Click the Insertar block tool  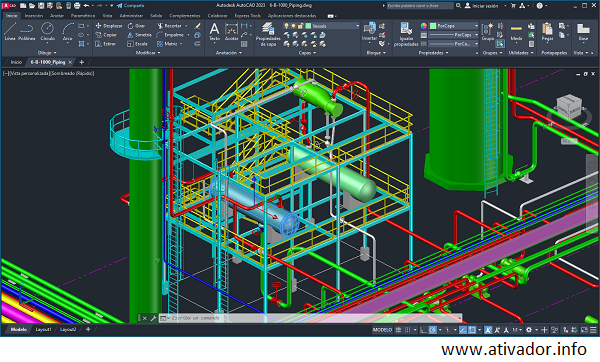[369, 31]
